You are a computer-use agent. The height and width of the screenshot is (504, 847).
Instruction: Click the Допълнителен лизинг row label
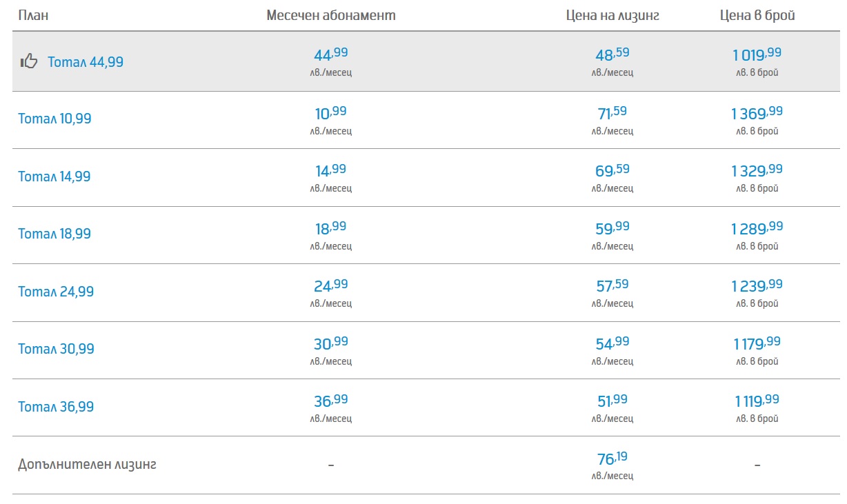(88, 464)
